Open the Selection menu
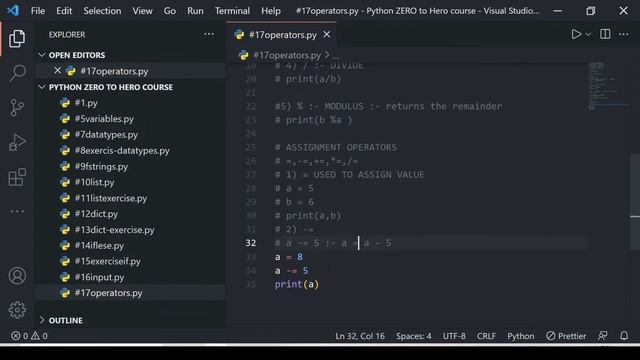640x360 pixels. coord(102,11)
